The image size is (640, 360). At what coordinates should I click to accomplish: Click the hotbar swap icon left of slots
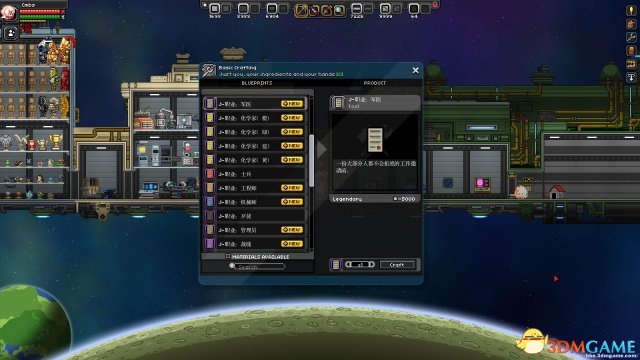(x=204, y=4)
